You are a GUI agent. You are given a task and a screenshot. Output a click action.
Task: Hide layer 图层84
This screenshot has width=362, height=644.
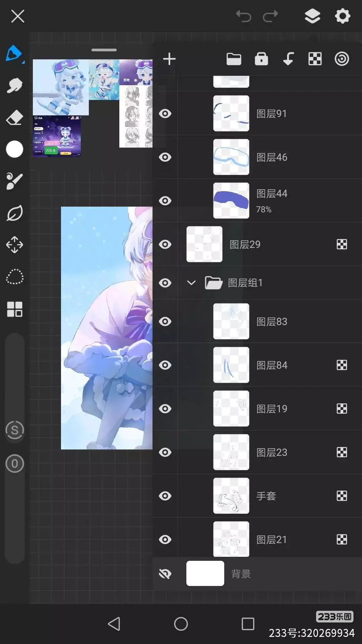(x=165, y=365)
